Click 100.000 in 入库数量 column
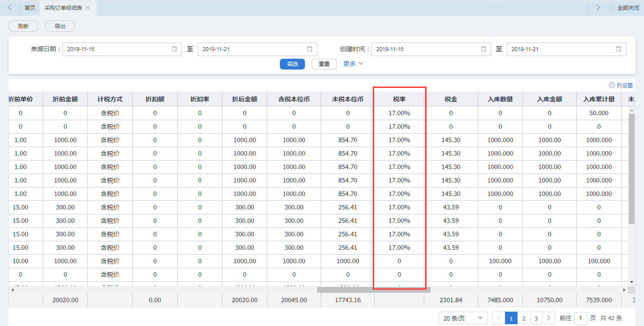 point(500,261)
